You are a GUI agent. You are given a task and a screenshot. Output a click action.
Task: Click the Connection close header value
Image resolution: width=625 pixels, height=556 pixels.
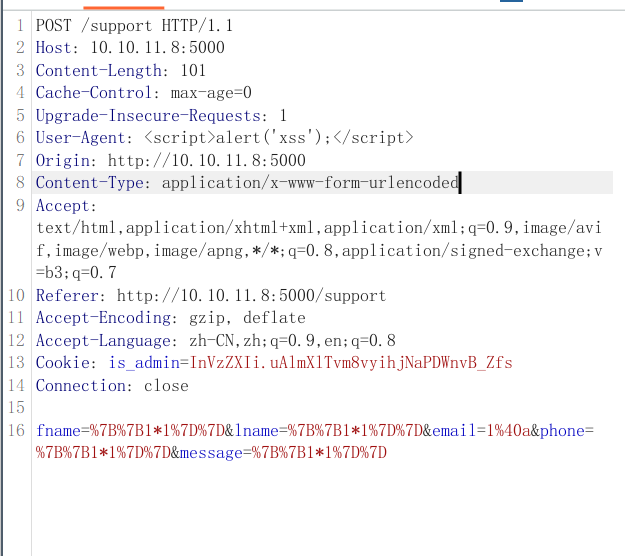(x=165, y=385)
